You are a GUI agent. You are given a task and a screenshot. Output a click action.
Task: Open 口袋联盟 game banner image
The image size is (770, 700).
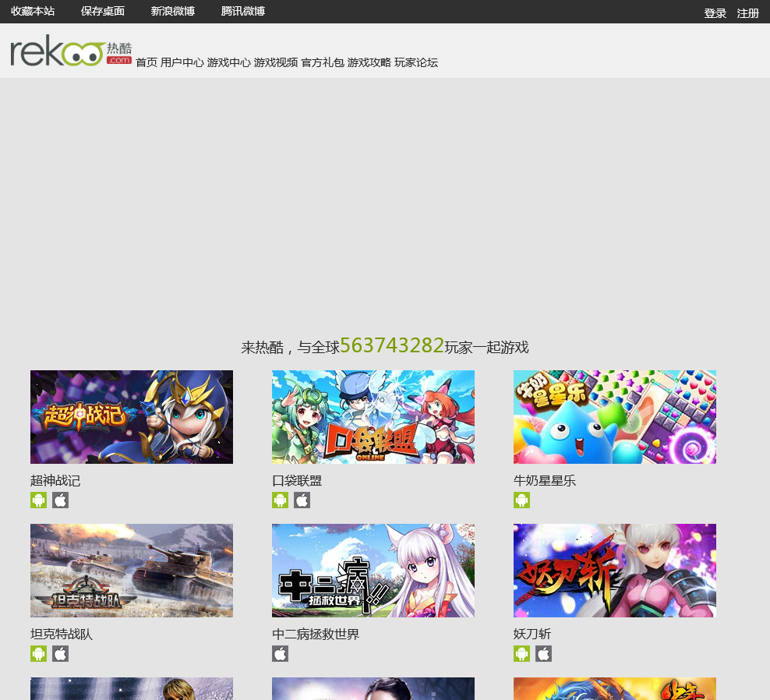[x=373, y=417]
